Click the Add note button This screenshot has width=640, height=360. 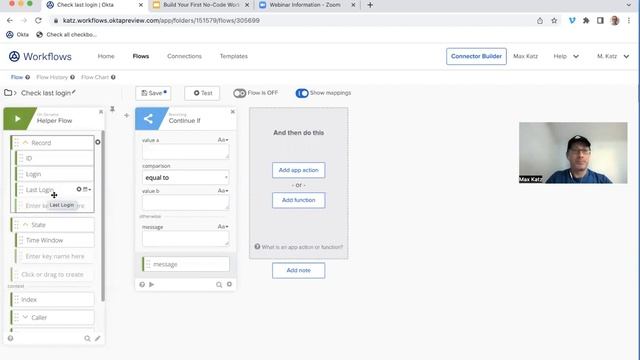299,270
